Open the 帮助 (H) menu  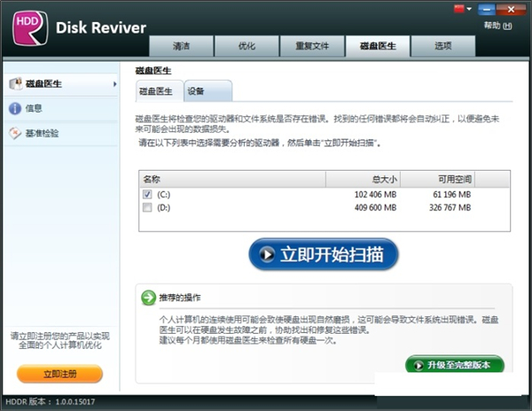(497, 26)
